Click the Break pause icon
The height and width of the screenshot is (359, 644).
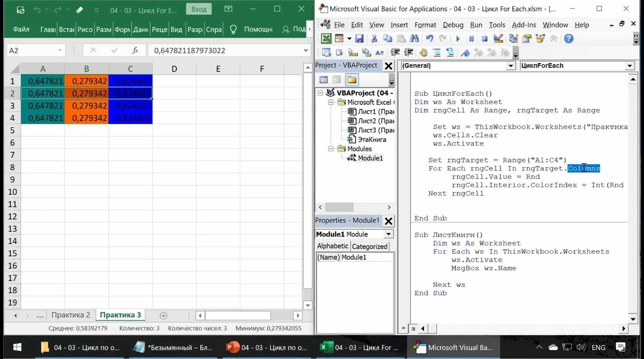click(x=471, y=39)
